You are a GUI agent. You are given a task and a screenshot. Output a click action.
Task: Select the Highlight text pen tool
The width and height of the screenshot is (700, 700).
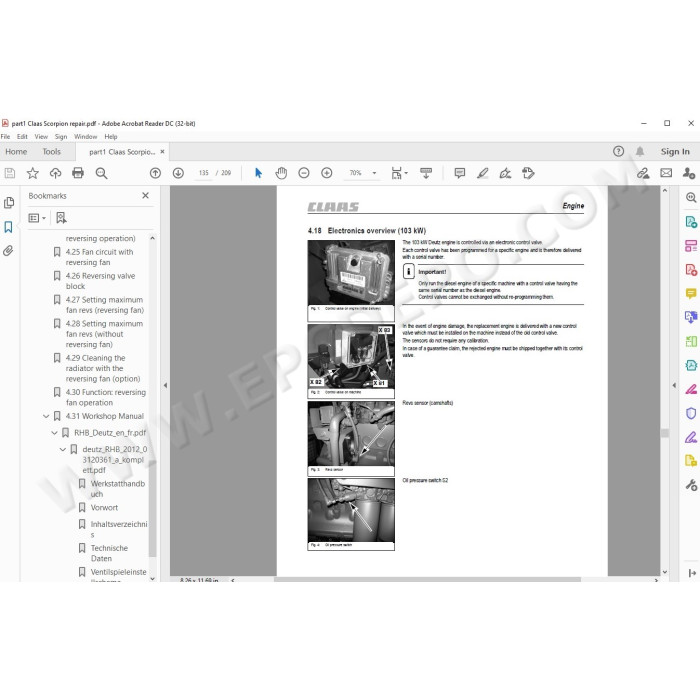tap(483, 173)
